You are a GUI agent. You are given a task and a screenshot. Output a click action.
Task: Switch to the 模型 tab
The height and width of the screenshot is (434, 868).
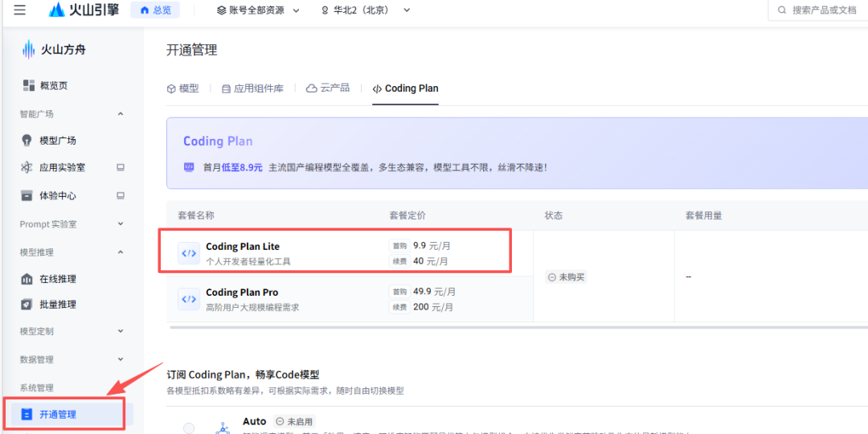pyautogui.click(x=182, y=88)
